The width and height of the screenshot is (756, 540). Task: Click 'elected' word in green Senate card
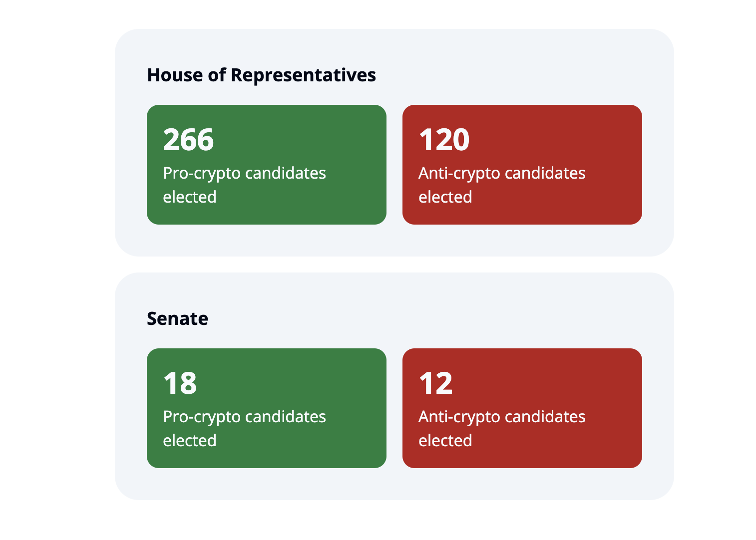pos(190,440)
